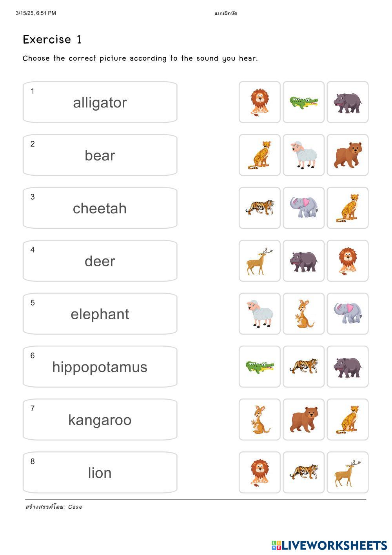Click the tiger picture in row 3
The height and width of the screenshot is (555, 392).
tap(260, 208)
